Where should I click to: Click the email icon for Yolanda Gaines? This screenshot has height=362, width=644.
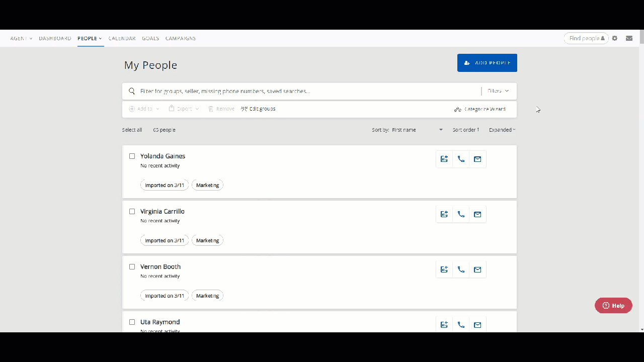click(x=477, y=159)
